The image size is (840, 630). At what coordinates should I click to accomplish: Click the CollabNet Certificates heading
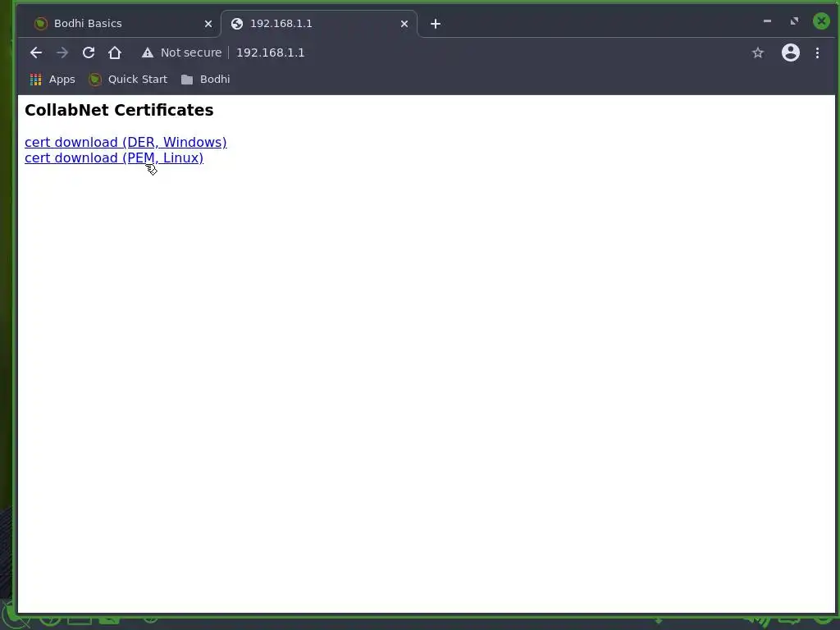pyautogui.click(x=119, y=110)
